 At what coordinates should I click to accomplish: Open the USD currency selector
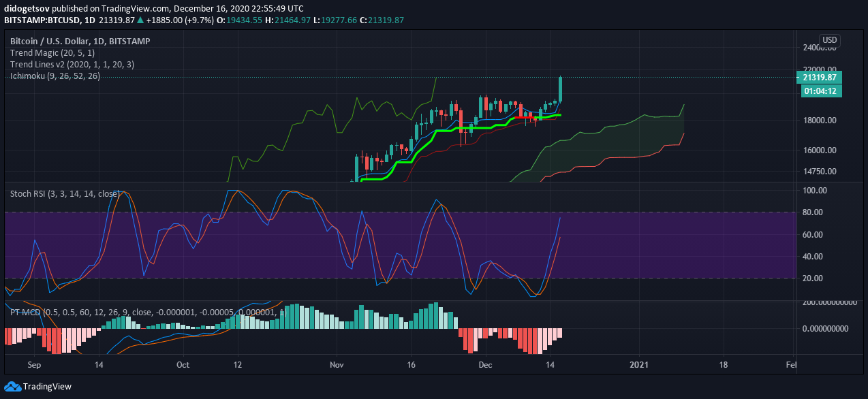coord(829,39)
